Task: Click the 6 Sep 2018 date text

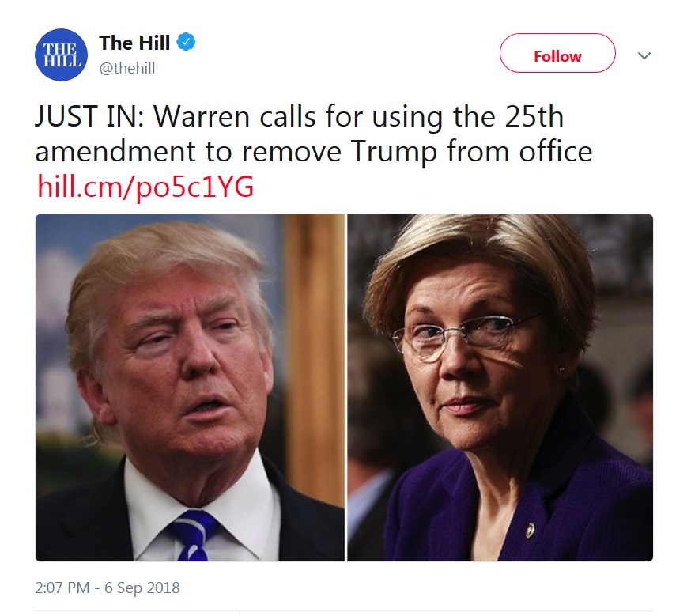Action: pos(142,588)
